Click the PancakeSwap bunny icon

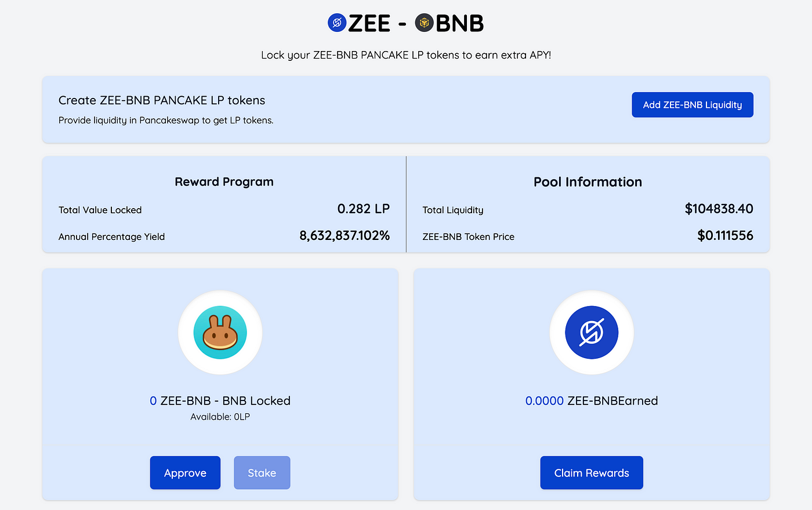point(220,333)
